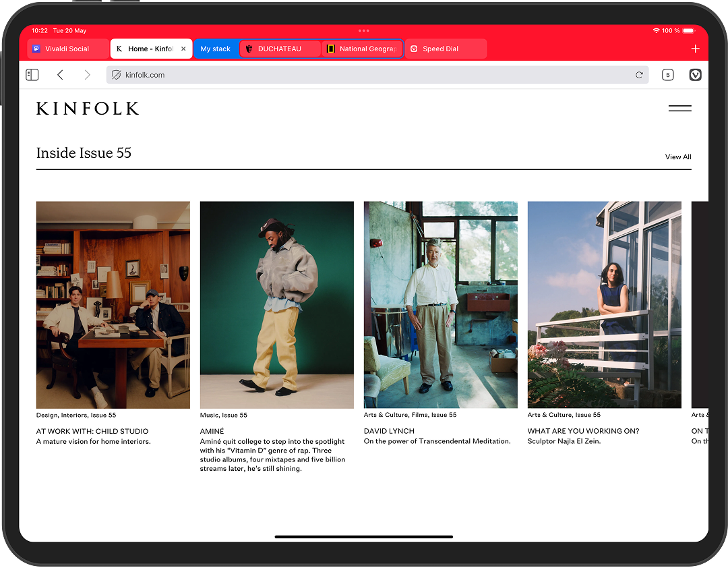
Task: Open the David Lynch article
Action: pyautogui.click(x=440, y=304)
